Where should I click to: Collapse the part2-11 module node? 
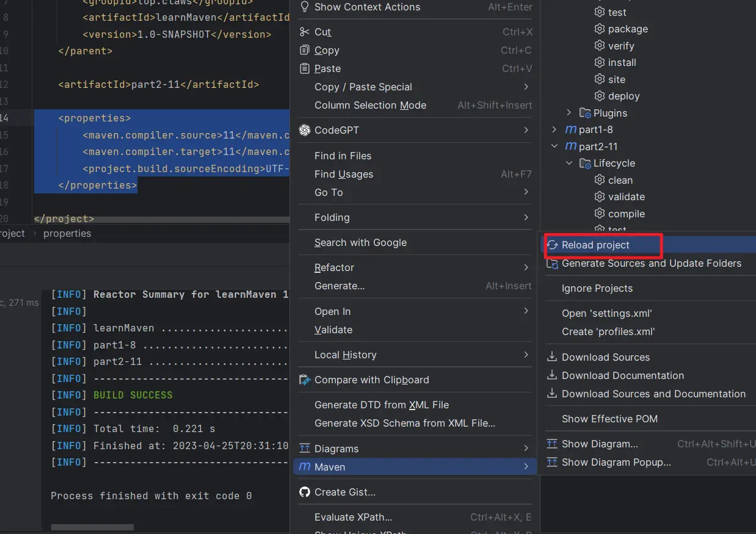click(x=554, y=146)
